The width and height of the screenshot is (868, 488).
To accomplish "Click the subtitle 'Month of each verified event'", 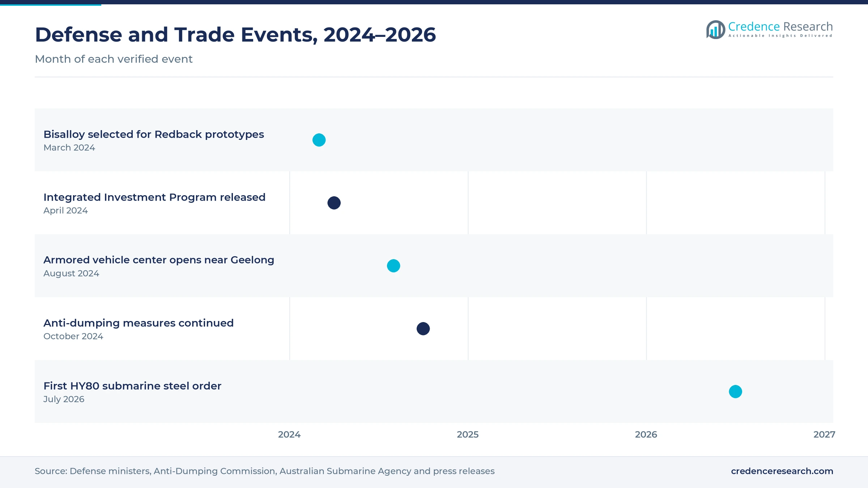I will [x=114, y=59].
